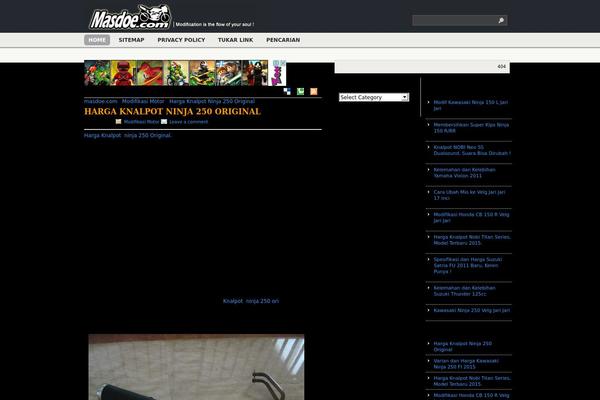Image resolution: width=600 pixels, height=400 pixels.
Task: Open 'Spesifikasi dan Harga Suzuki Satria FU 2011' link
Action: [468, 265]
